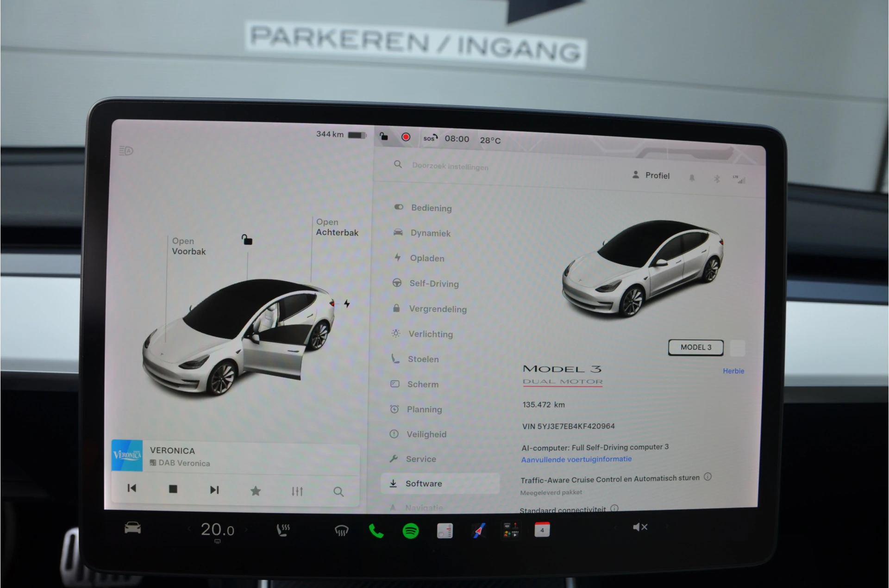Tap Open Voorbak to open the frunk
The height and width of the screenshot is (588, 889).
tap(188, 246)
